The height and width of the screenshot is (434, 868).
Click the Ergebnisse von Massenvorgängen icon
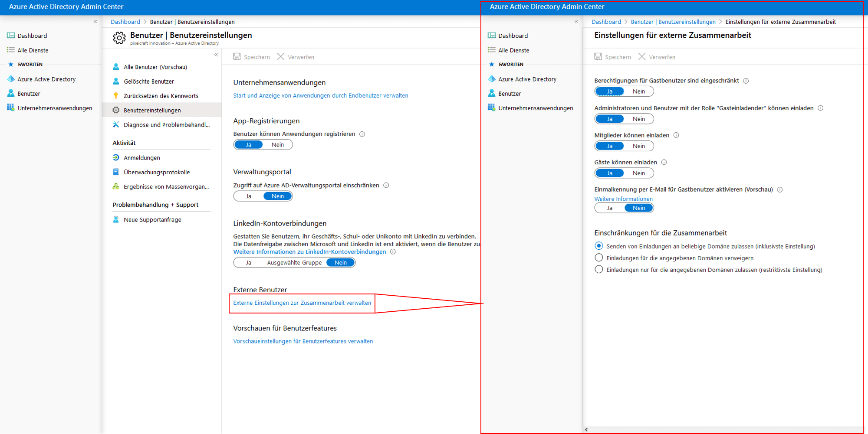(116, 186)
